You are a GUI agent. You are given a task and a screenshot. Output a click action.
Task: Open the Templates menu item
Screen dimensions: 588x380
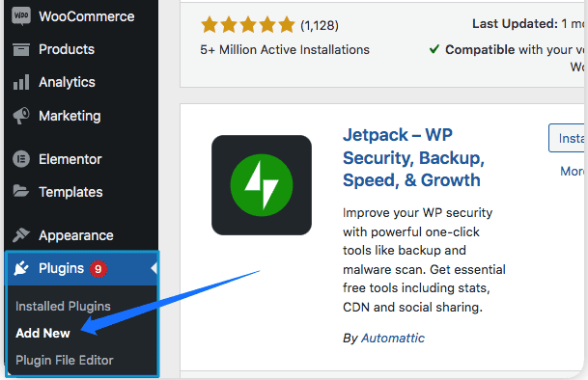tap(81, 192)
